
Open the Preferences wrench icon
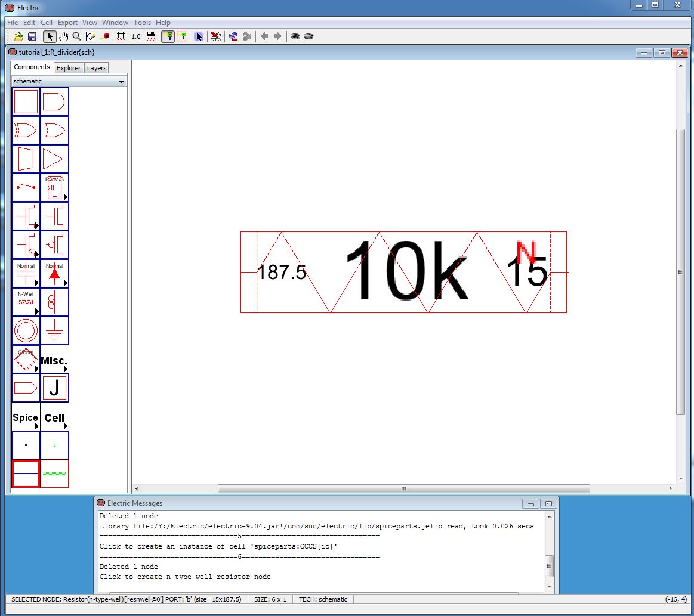(x=216, y=36)
